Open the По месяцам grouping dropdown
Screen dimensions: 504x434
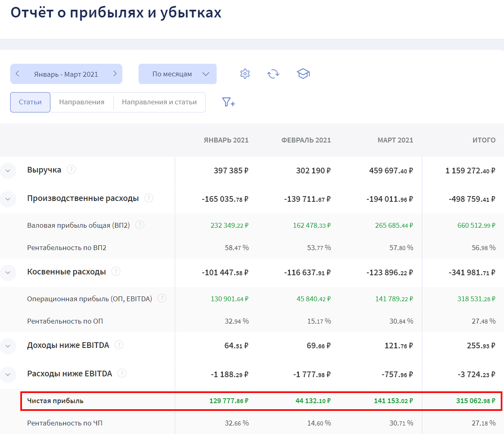(178, 74)
